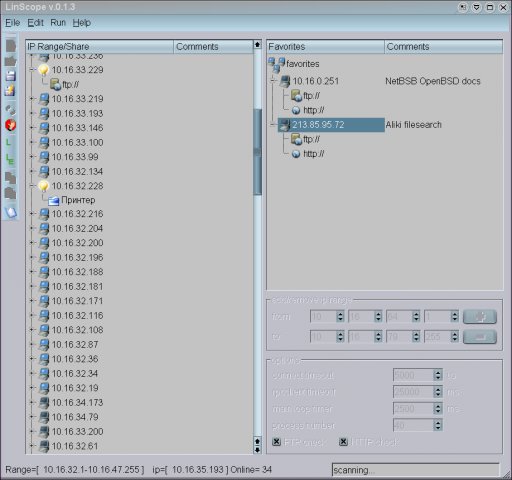Click the scrollbar down arrow of host list
Image resolution: width=512 pixels, height=480 pixels.
tap(257, 450)
